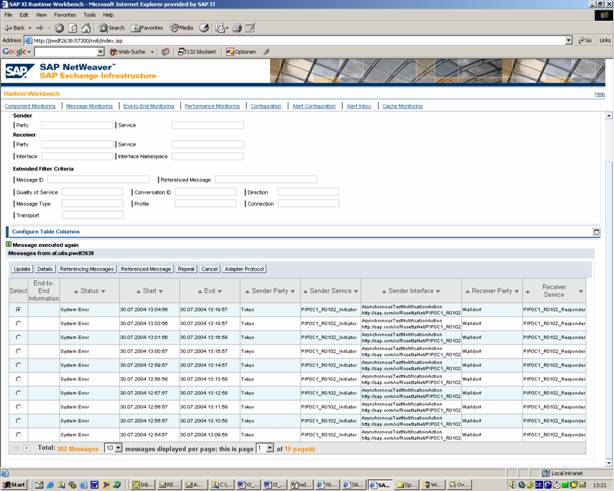Screen dimensions: 614x491
Task: Select the message started 30.07.2004 12:58:56
Action: [18, 379]
